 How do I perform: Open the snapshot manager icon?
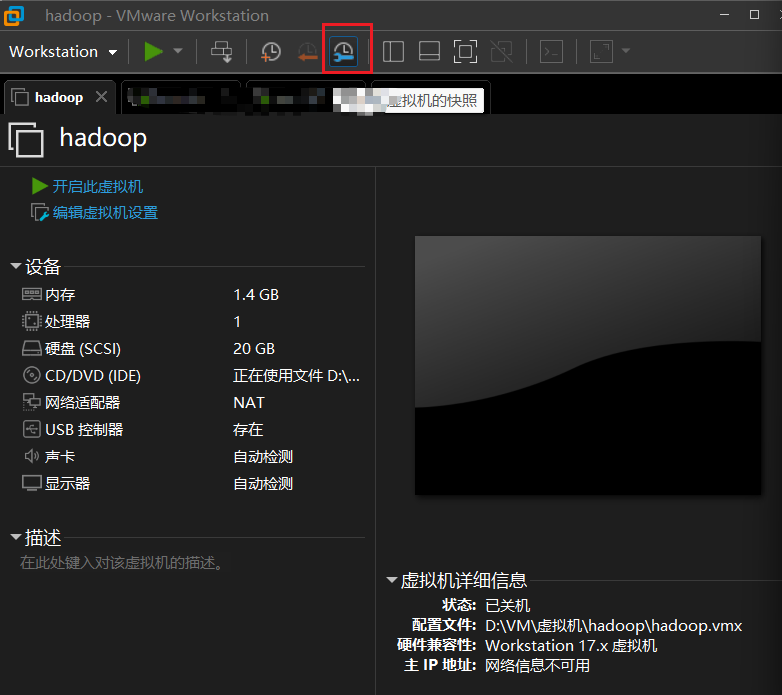click(x=344, y=51)
